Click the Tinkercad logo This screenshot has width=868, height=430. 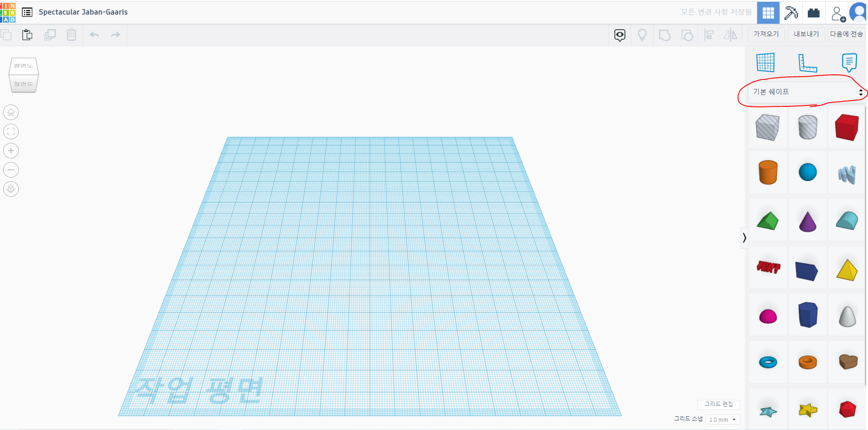8,12
